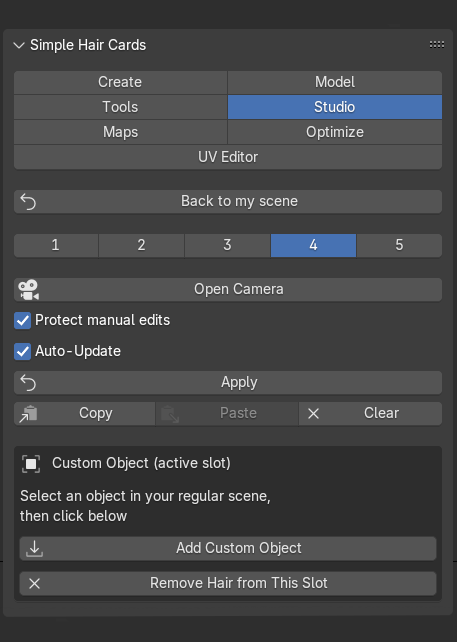457x642 pixels.
Task: Open the UV Editor tab
Action: click(x=228, y=157)
